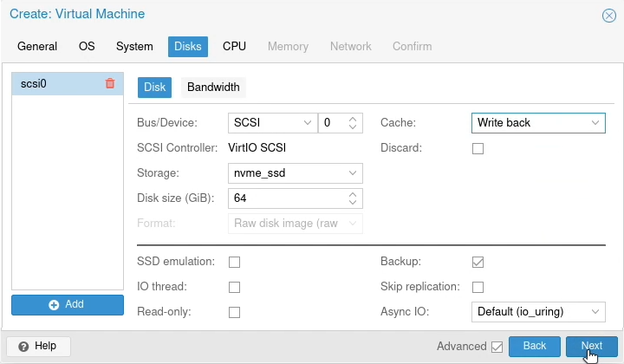
Task: Go to the System tab
Action: click(x=134, y=46)
